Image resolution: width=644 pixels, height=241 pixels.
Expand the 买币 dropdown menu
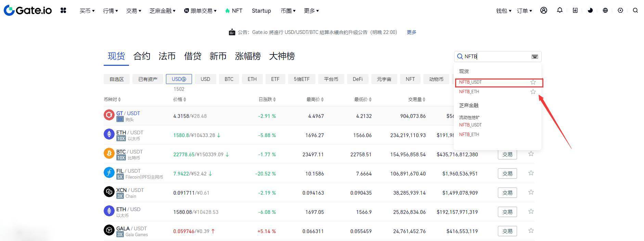coord(87,11)
